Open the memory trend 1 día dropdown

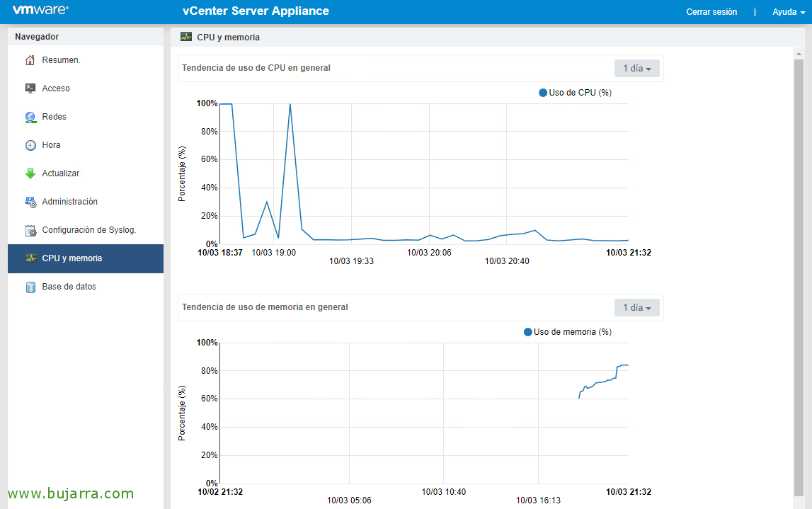[637, 307]
